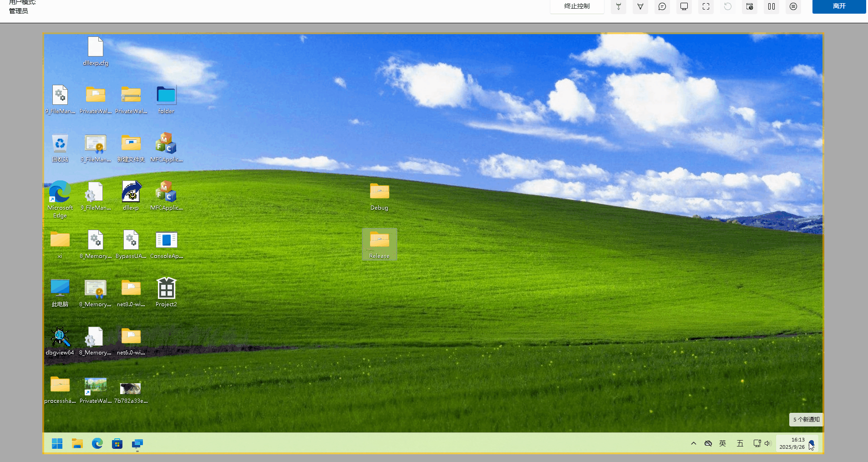Open Microsoft Store from the taskbar
868x462 pixels.
(117, 443)
